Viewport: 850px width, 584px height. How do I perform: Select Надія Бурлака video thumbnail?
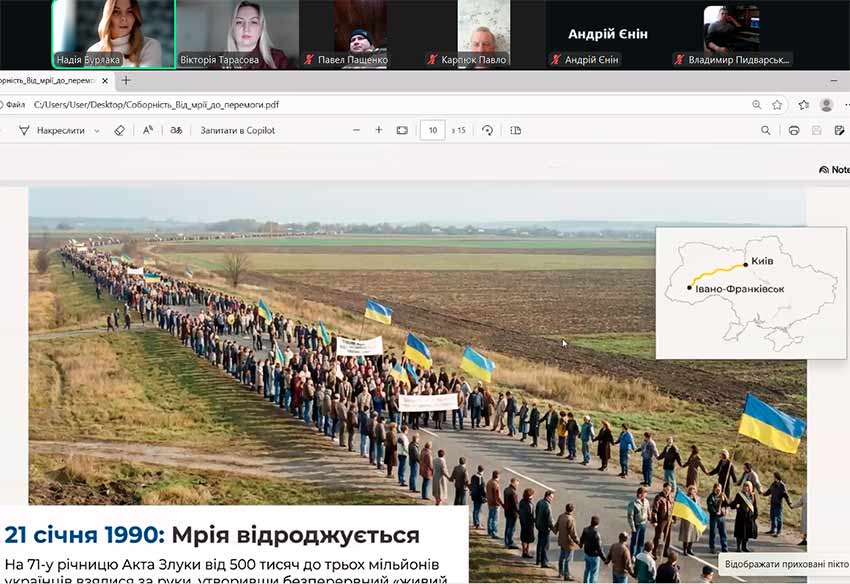113,33
